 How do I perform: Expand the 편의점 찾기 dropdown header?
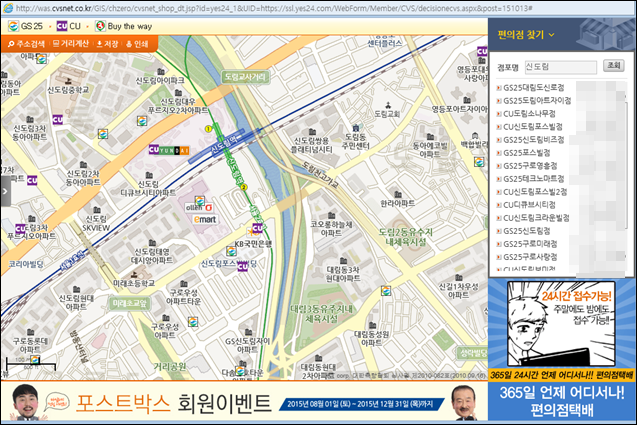point(526,35)
